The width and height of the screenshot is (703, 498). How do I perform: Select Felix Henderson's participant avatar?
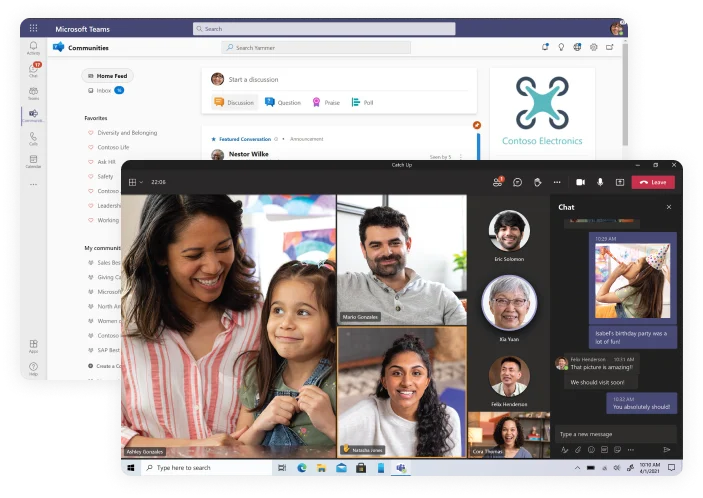509,377
